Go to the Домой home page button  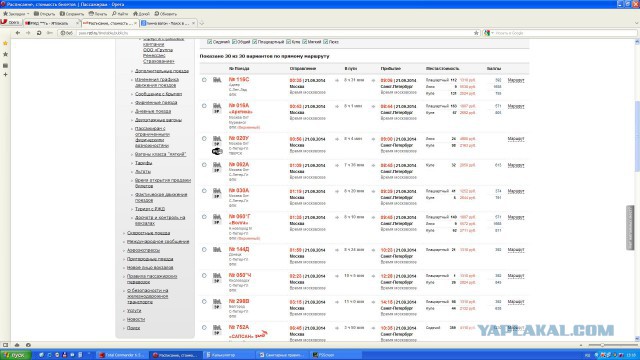click(141, 14)
